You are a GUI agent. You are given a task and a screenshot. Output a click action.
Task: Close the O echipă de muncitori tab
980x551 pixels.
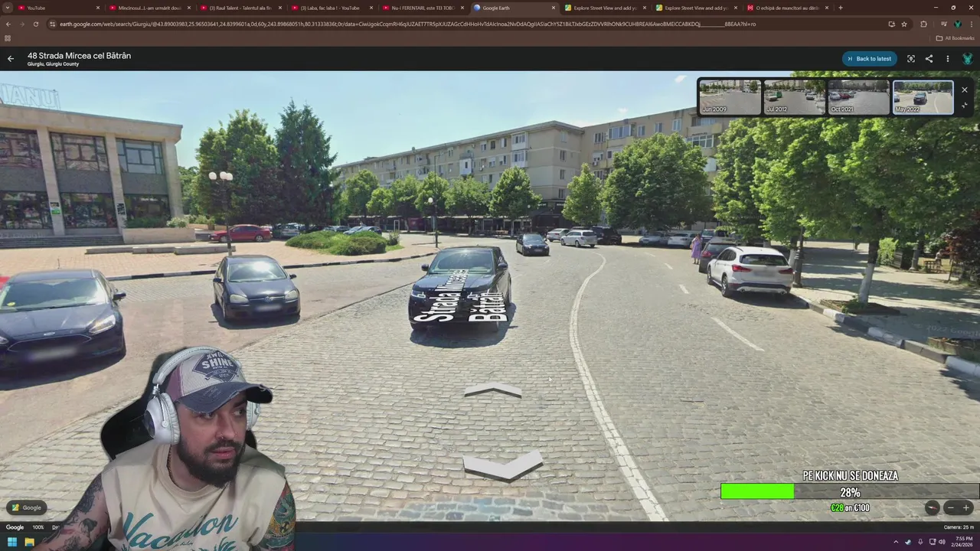click(827, 8)
